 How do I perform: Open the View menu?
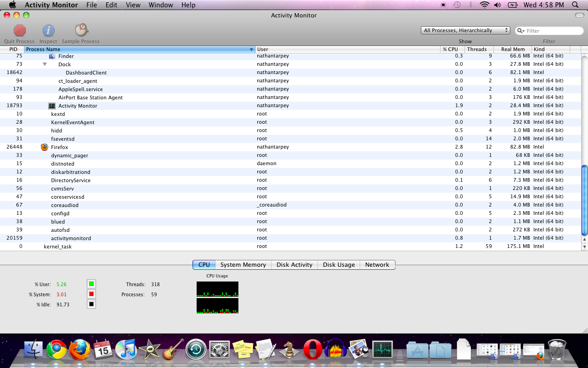point(133,5)
